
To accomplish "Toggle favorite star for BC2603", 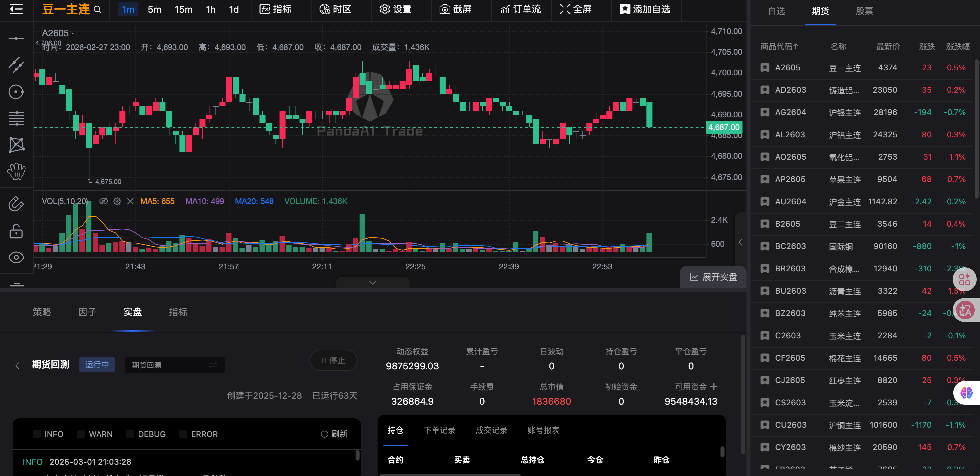I will pos(765,246).
